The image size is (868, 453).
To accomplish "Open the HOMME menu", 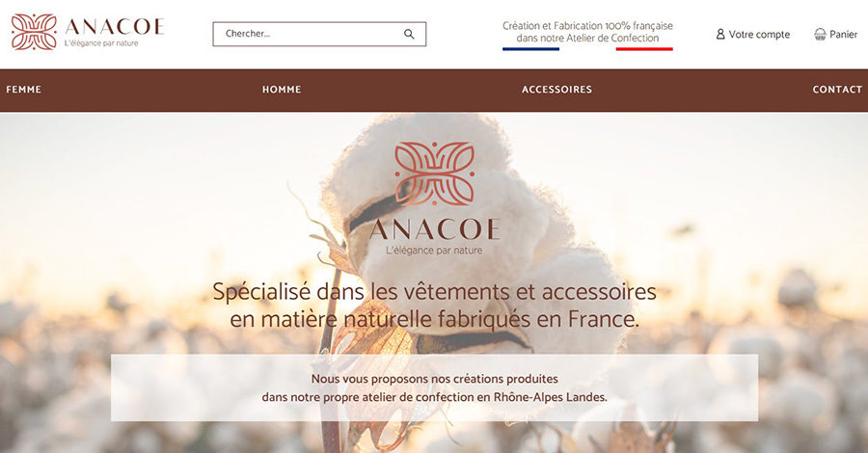I will pyautogui.click(x=282, y=90).
